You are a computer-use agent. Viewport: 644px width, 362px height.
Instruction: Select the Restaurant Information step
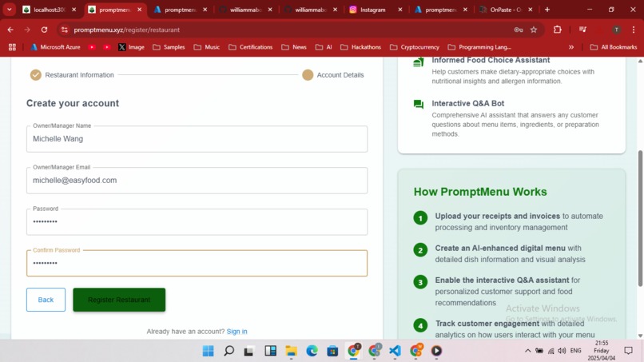point(72,75)
